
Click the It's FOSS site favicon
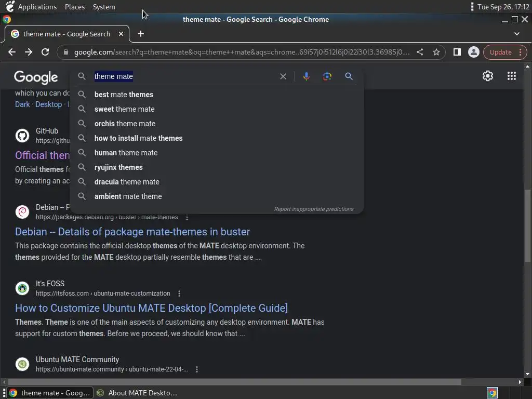coord(22,288)
